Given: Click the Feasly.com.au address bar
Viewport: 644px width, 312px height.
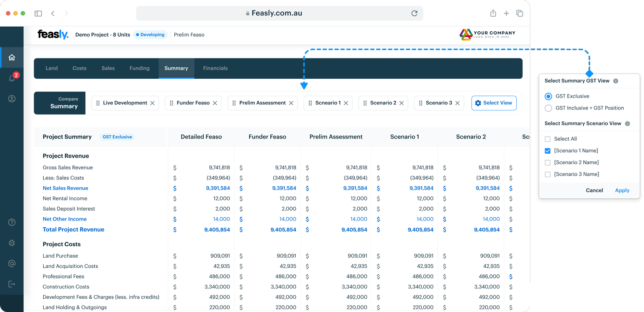Looking at the screenshot, I should (x=276, y=13).
